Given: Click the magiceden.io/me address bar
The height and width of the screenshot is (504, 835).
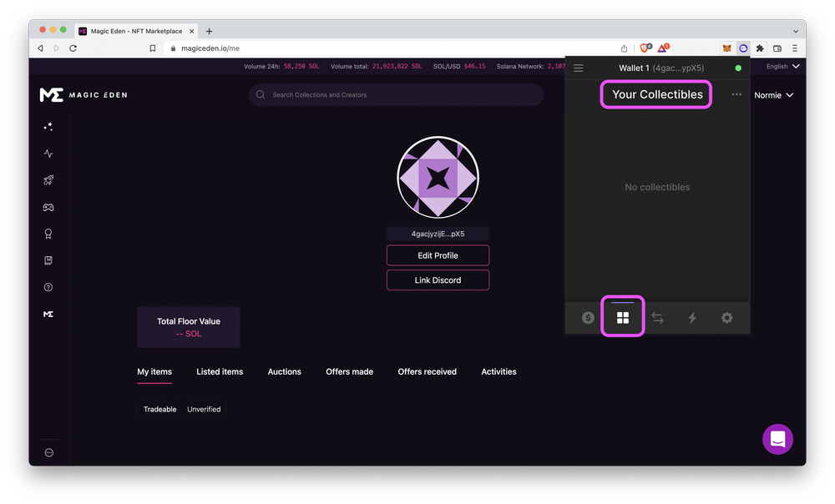Looking at the screenshot, I should click(392, 48).
